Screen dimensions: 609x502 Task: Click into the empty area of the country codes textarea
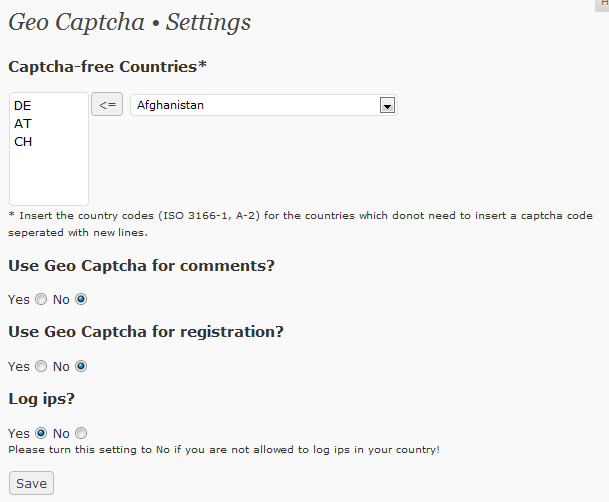point(49,177)
